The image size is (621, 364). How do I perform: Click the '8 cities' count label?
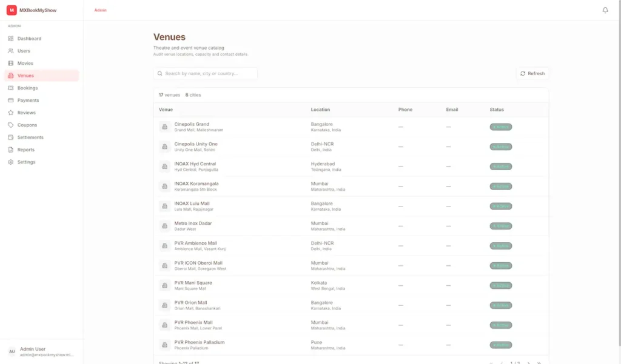(x=193, y=95)
